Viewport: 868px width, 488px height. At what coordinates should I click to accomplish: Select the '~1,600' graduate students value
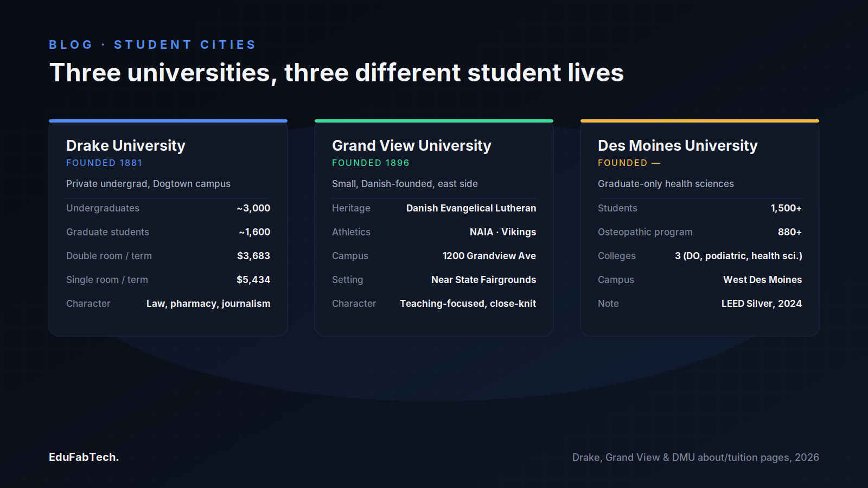tap(254, 232)
